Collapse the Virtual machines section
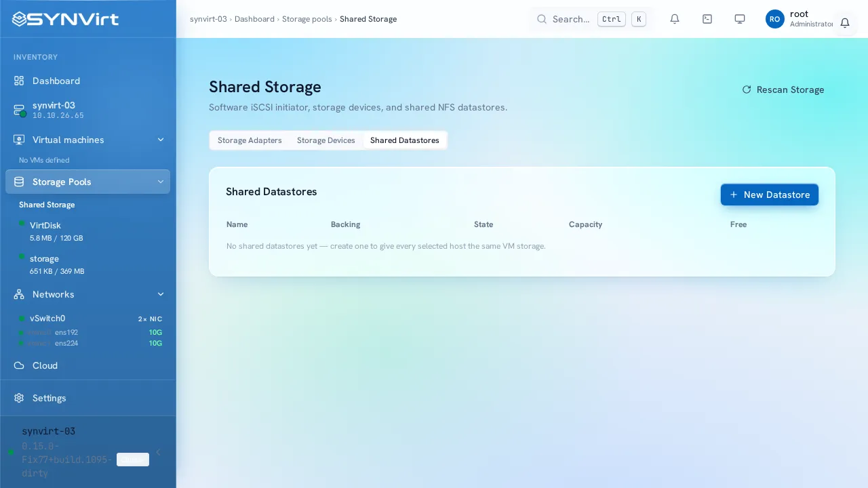Image resolution: width=868 pixels, height=488 pixels. click(161, 140)
